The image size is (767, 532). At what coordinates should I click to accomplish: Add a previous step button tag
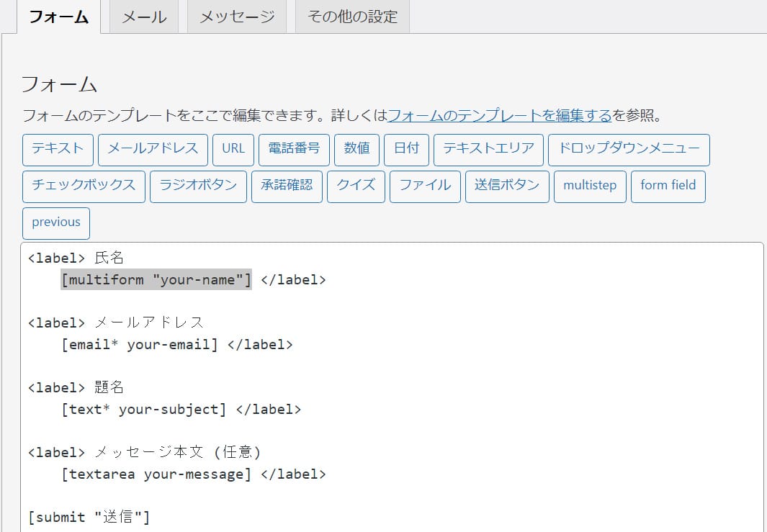(55, 222)
